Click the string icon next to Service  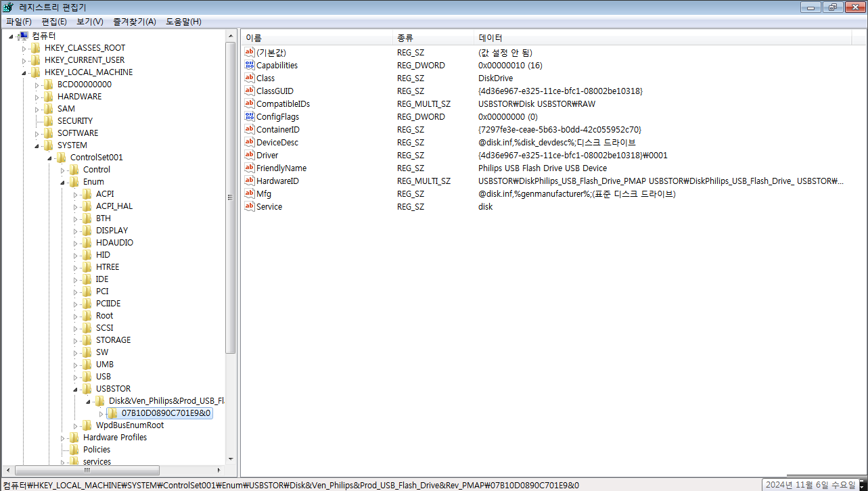coord(250,207)
